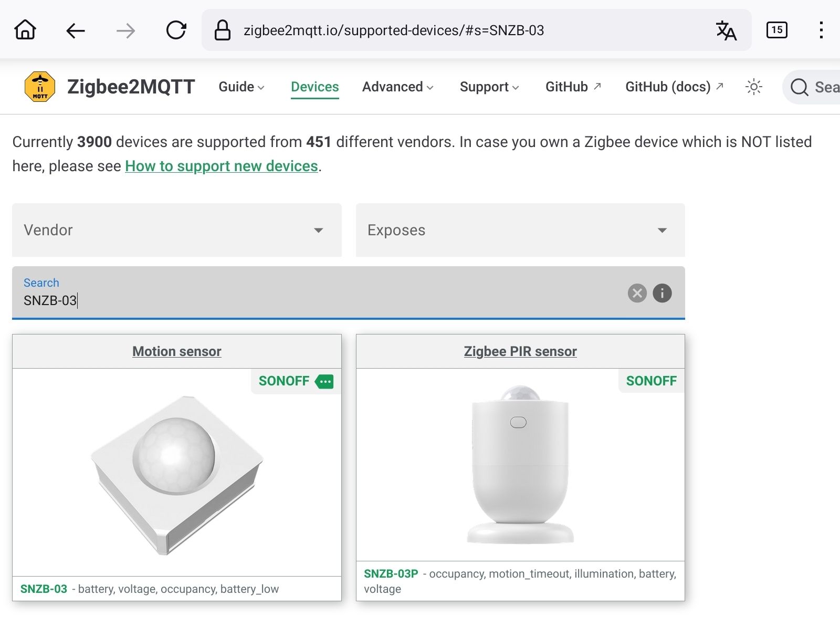Open the Exposes filter dropdown
The image size is (840, 617).
click(520, 230)
